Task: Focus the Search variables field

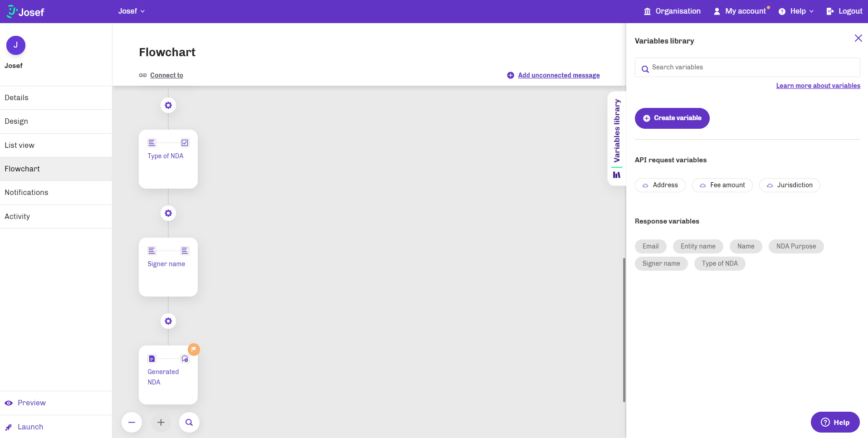Action: point(747,67)
